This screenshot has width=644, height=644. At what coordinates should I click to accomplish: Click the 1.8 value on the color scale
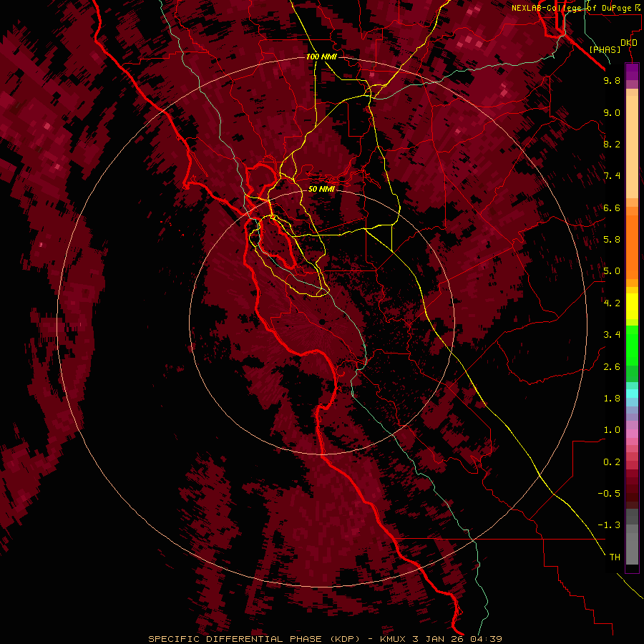(x=612, y=399)
